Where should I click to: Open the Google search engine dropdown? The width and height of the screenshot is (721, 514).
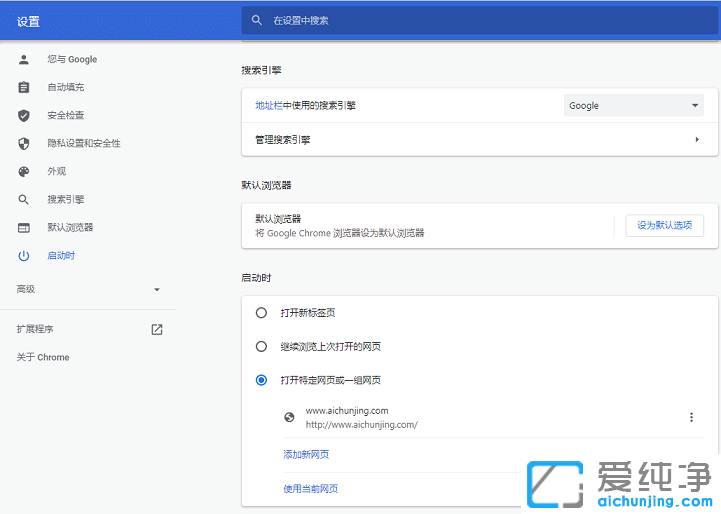(x=633, y=105)
